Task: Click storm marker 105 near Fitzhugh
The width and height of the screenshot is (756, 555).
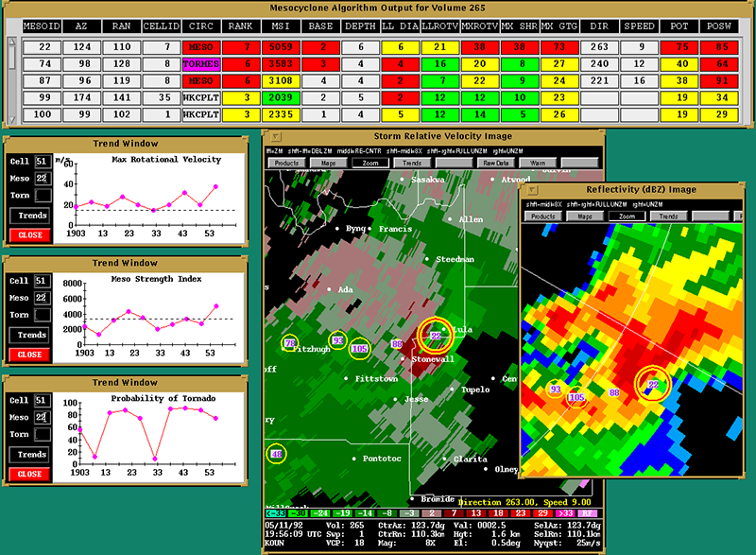Action: pyautogui.click(x=359, y=348)
